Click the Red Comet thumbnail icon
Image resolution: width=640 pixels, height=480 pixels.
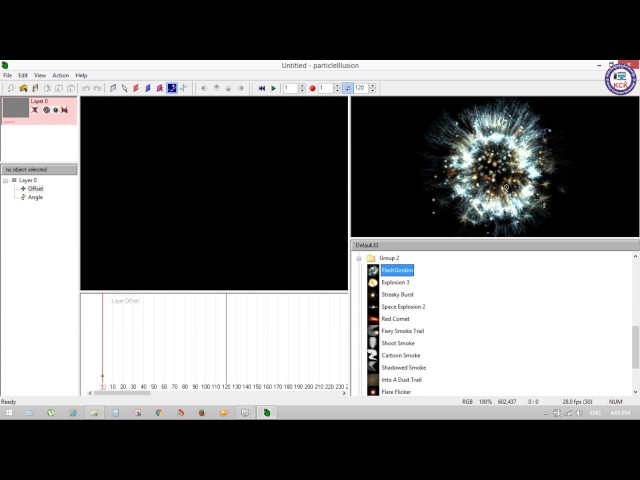click(x=373, y=319)
